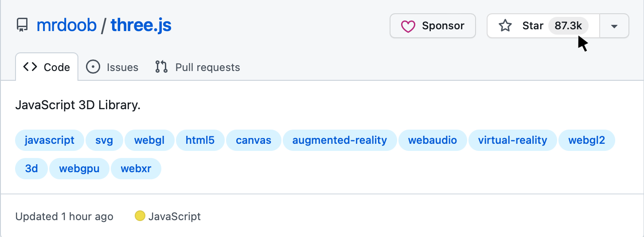Click the Code tab angle-brackets icon

coord(30,67)
